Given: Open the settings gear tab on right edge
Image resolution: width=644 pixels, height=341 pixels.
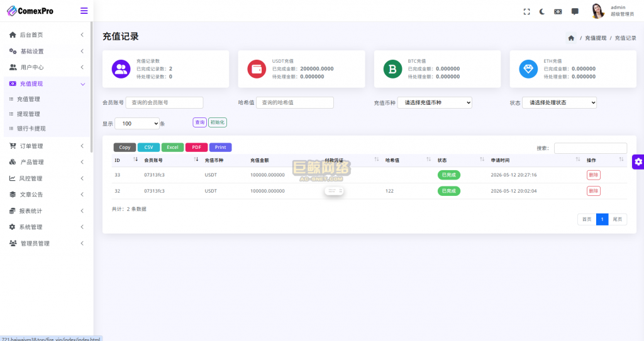Looking at the screenshot, I should pos(638,161).
